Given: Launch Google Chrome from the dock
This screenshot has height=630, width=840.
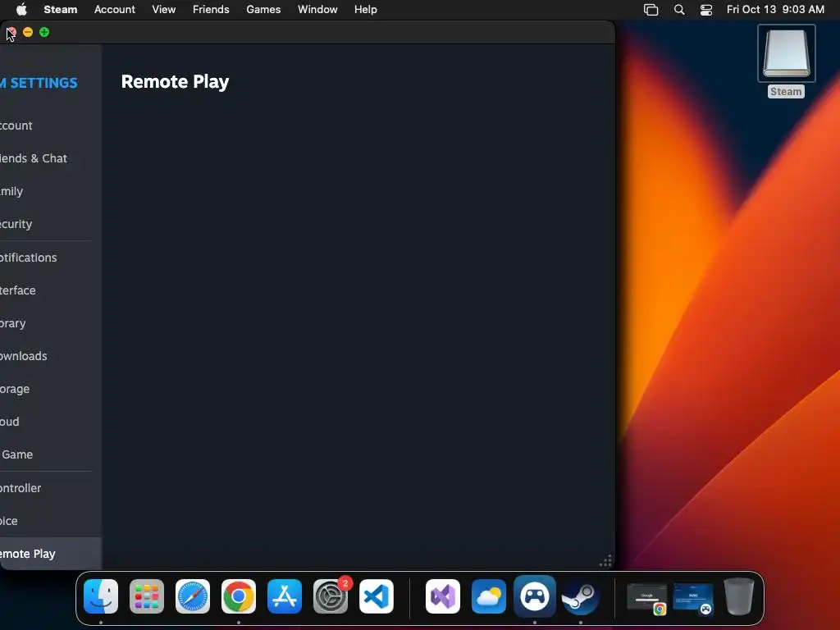Looking at the screenshot, I should coord(239,596).
